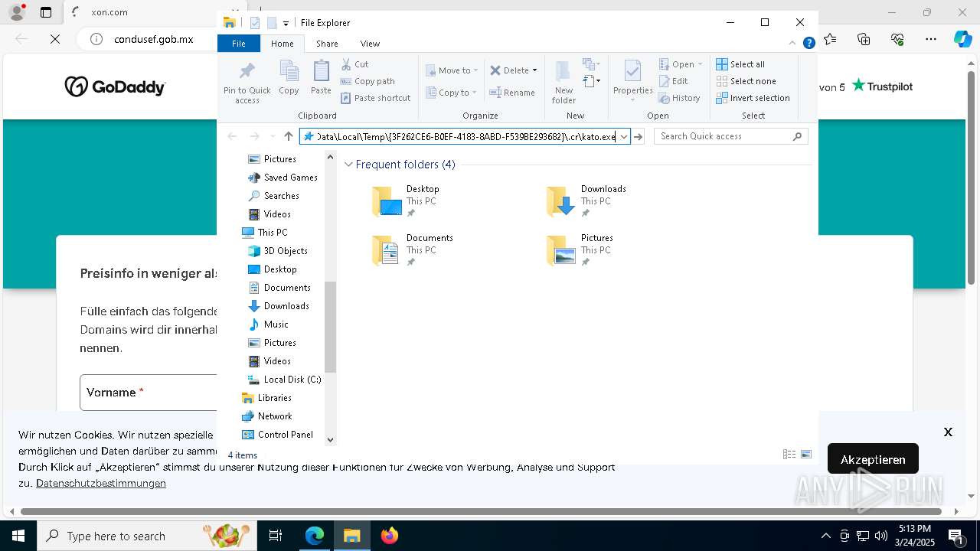980x551 pixels.
Task: Expand the Delete options arrow
Action: pos(534,70)
